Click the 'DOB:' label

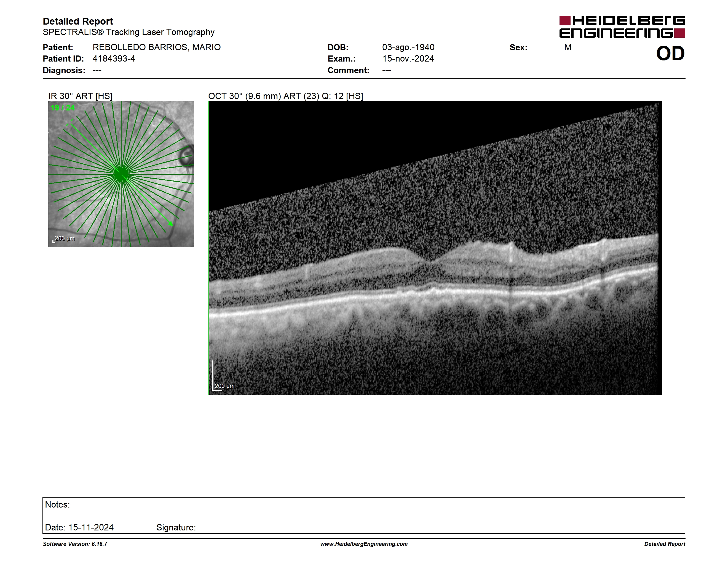[x=338, y=47]
